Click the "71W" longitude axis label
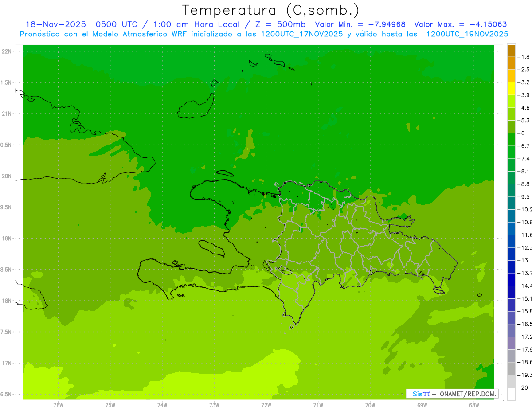The width and height of the screenshot is (532, 411). [318, 405]
